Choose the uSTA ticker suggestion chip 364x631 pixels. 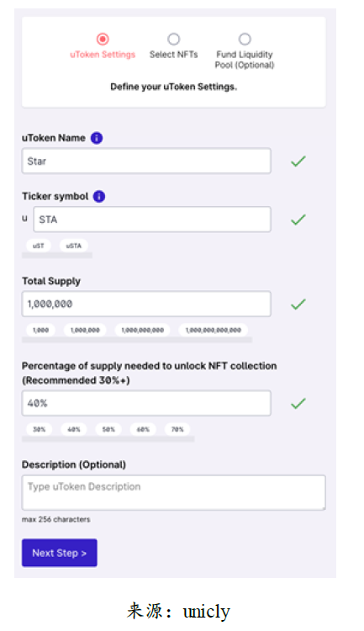(74, 246)
